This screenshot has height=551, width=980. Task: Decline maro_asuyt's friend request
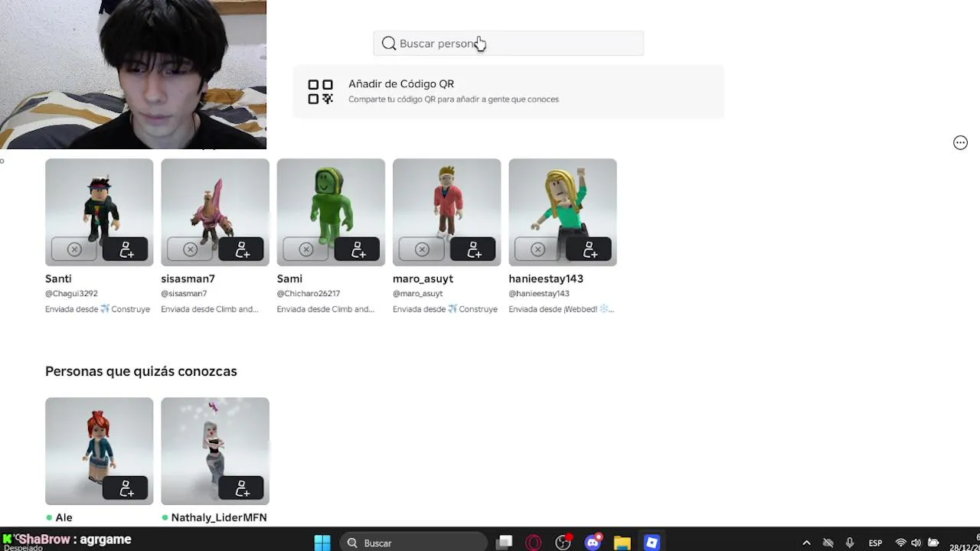click(422, 249)
